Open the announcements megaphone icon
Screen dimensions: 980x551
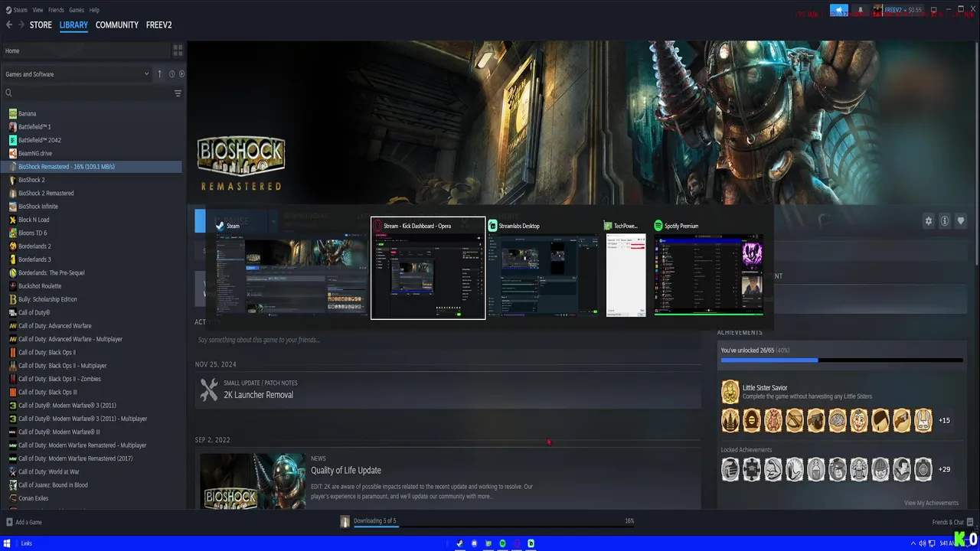[x=839, y=11]
